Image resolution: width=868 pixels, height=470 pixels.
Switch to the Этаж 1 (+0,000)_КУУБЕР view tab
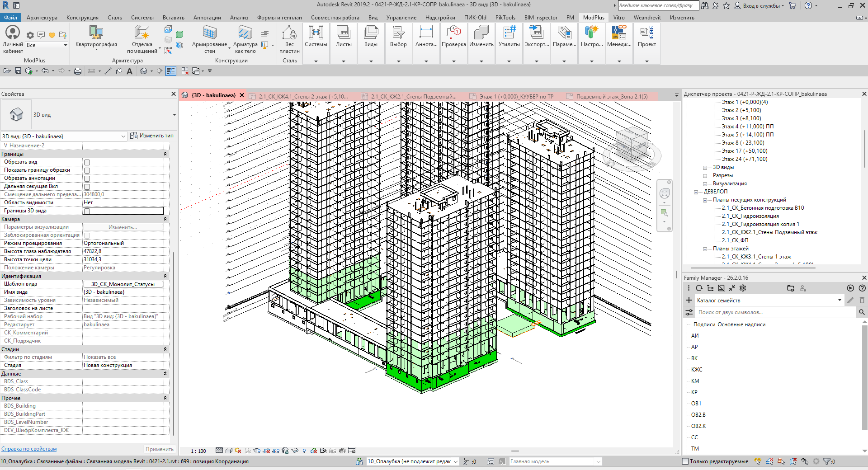click(x=516, y=96)
